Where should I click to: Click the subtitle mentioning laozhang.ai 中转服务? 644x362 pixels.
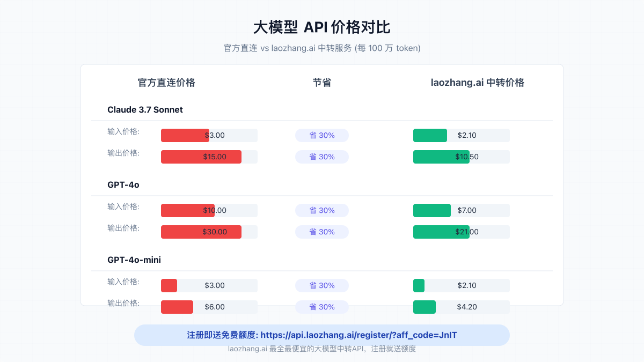[x=322, y=48]
